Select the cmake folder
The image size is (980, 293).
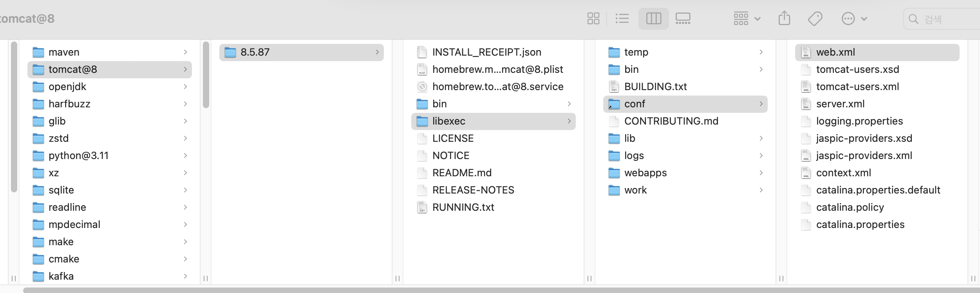[x=110, y=259]
